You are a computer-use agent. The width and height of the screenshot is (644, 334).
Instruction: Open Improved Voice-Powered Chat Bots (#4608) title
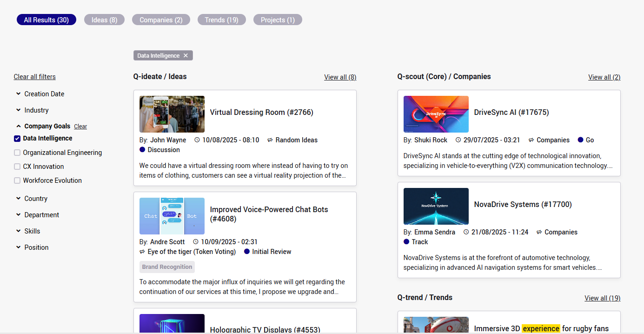(269, 214)
